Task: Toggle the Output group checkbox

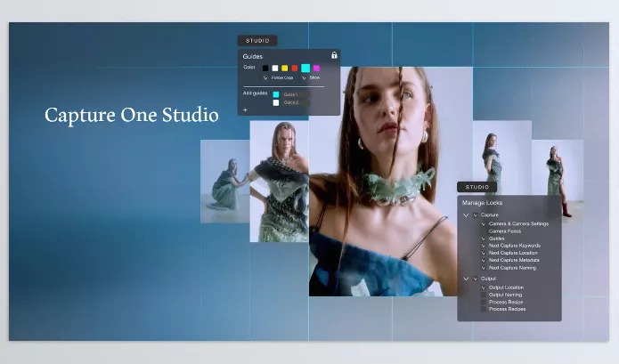Action: [476, 279]
